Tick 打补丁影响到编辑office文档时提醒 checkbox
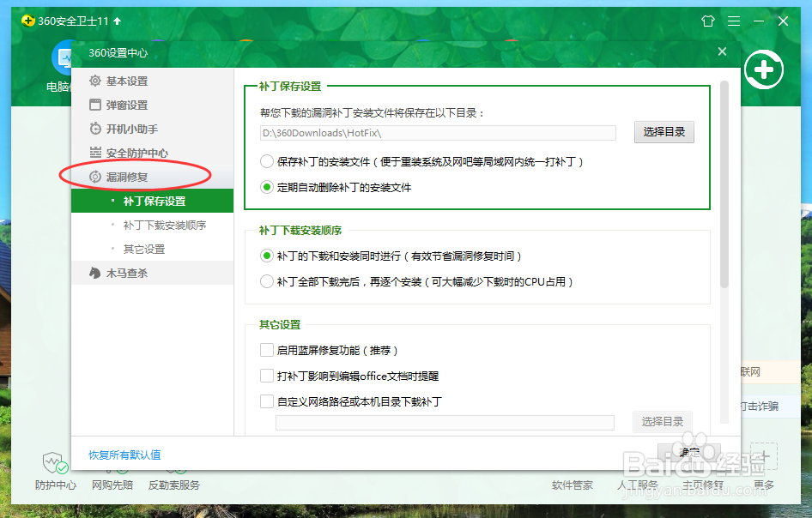 pyautogui.click(x=267, y=376)
